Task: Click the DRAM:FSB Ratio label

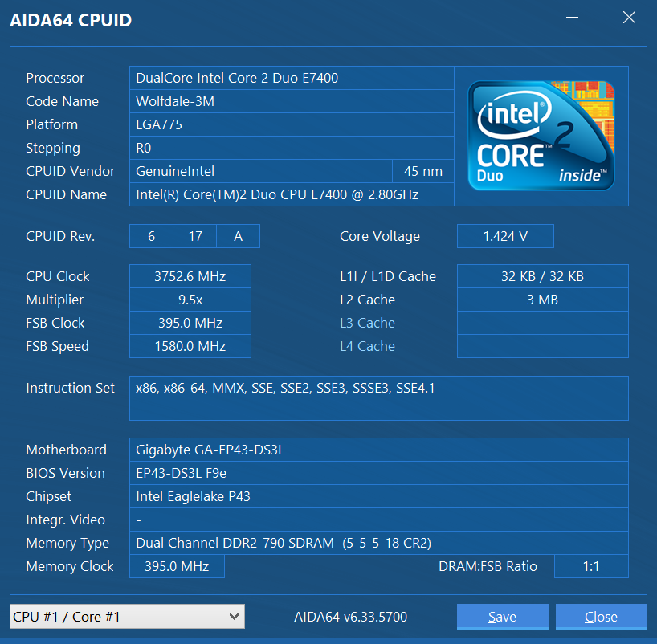Action: click(x=488, y=566)
